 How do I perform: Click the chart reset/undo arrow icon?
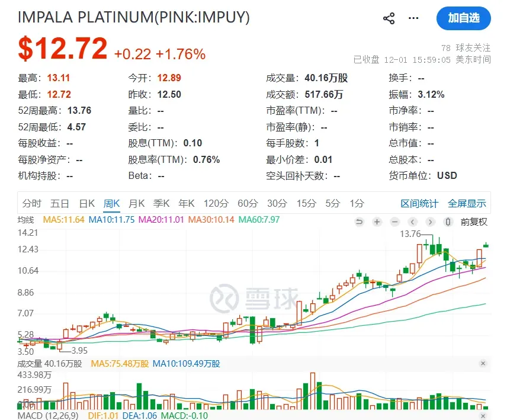(359, 222)
